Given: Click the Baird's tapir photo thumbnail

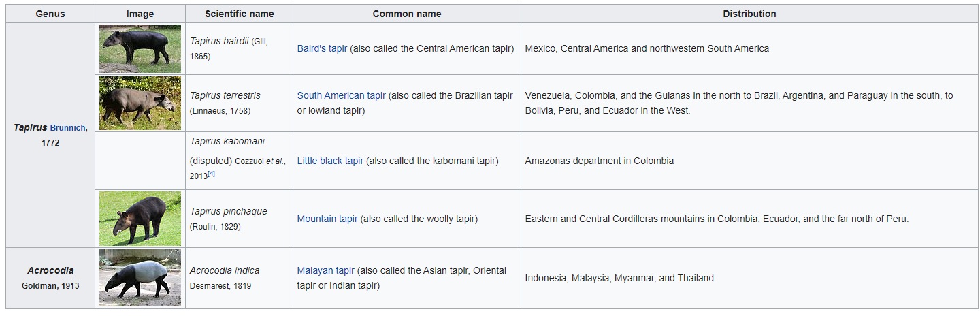Looking at the screenshot, I should click(140, 49).
